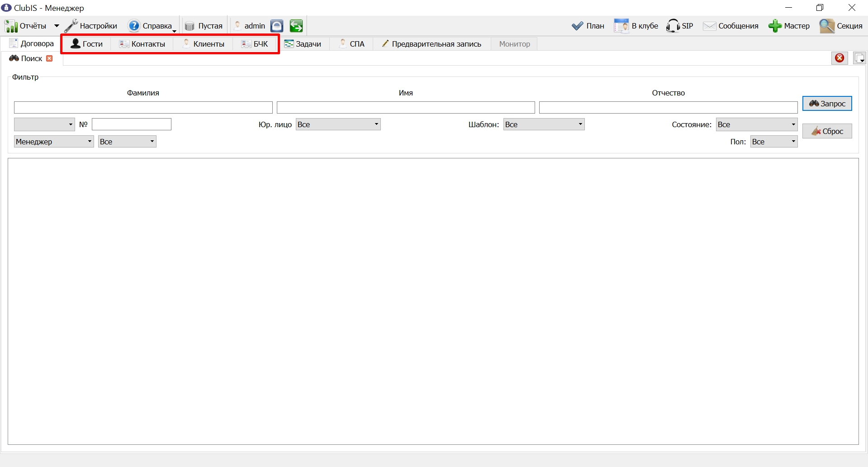The height and width of the screenshot is (467, 868).
Task: Open Сообщения envelope icon
Action: (x=709, y=26)
